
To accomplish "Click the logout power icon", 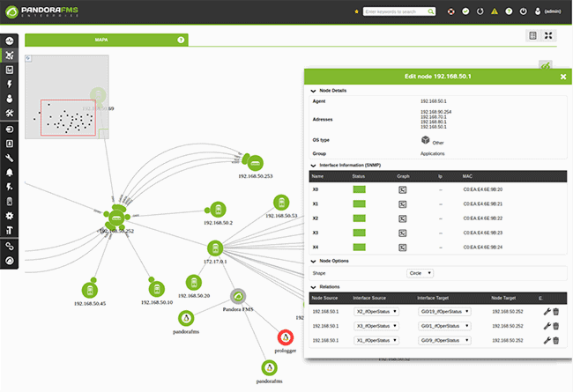I will 524,11.
